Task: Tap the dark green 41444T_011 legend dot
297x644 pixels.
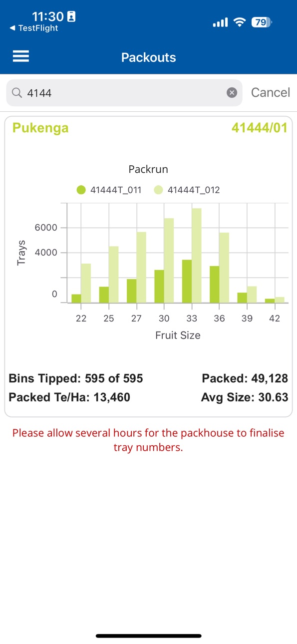Action: 81,190
